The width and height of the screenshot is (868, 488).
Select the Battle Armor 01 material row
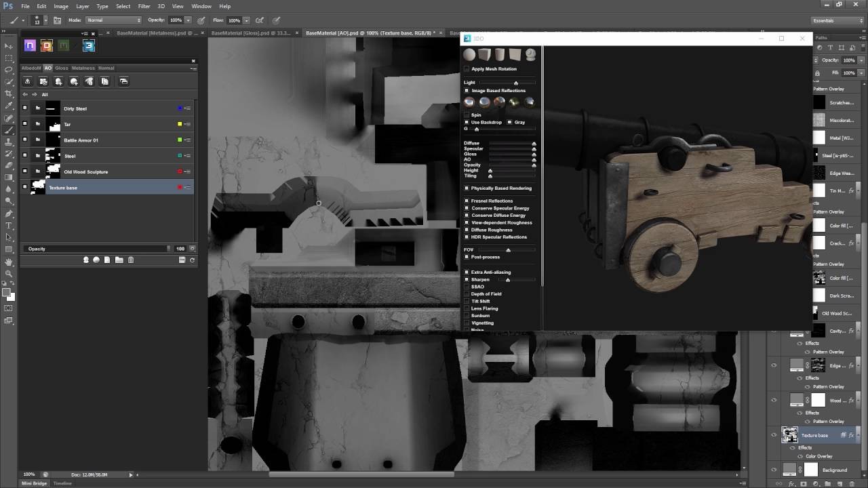108,140
